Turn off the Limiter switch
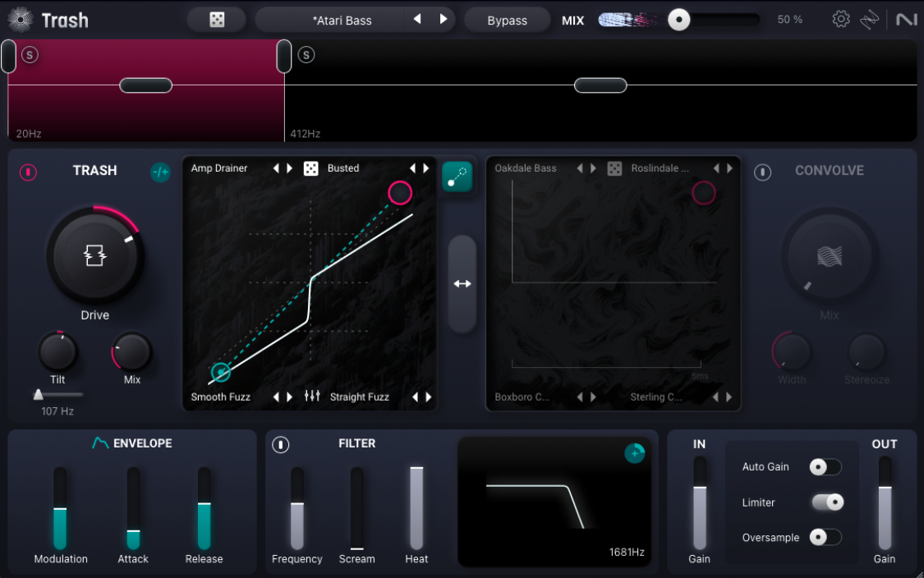 tap(827, 502)
